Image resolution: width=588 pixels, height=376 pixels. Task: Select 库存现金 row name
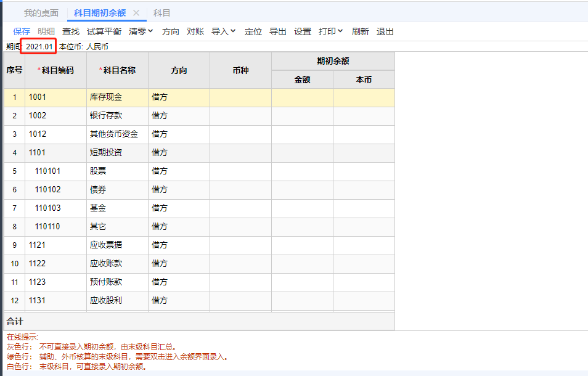[x=117, y=97]
